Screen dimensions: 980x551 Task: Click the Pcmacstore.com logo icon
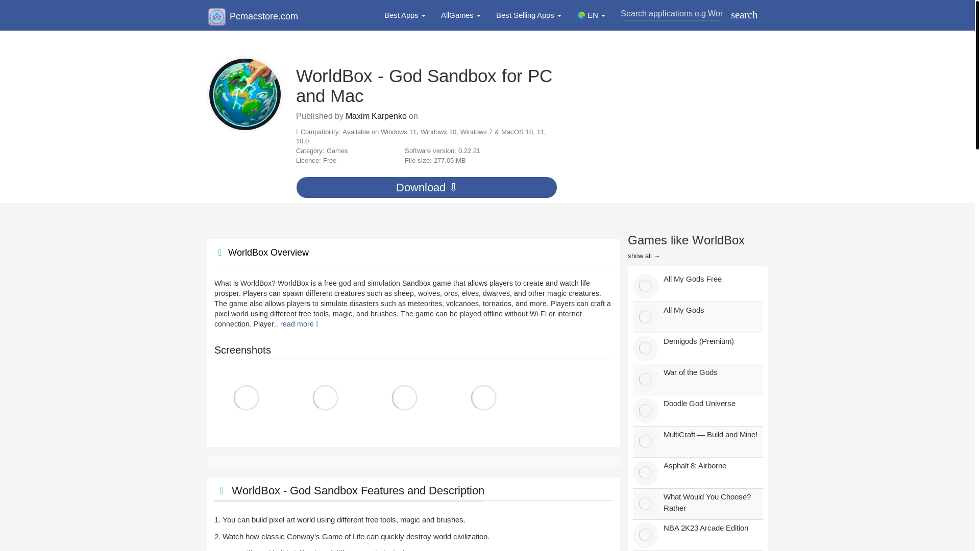217,16
